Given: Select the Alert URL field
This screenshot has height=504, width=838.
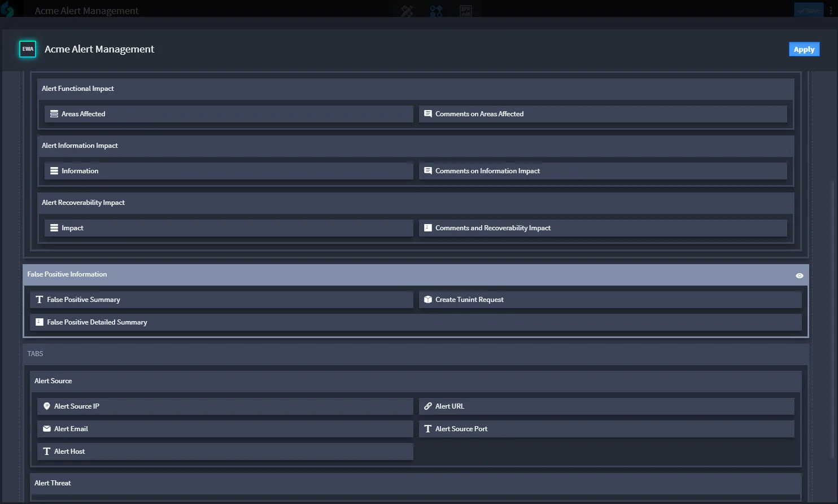Looking at the screenshot, I should click(606, 406).
